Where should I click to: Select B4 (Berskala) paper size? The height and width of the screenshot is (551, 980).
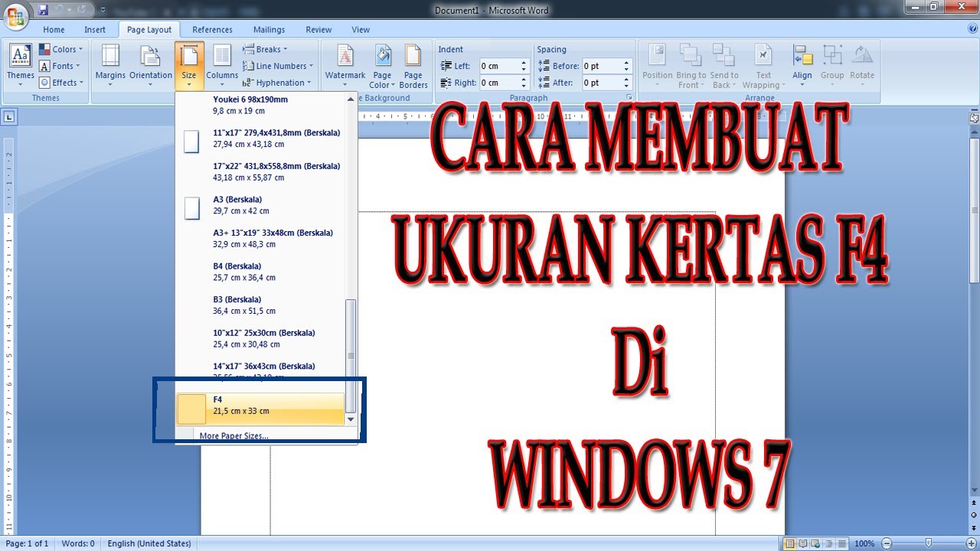(260, 272)
